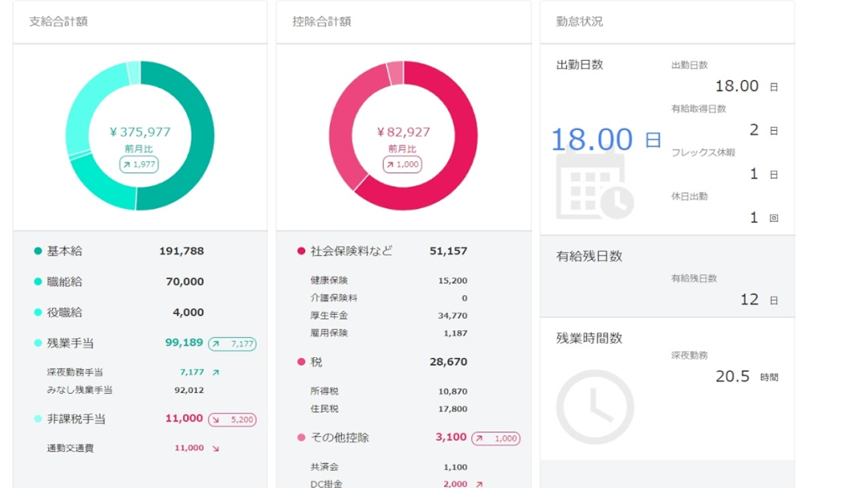
Task: Click the upward arrow next to DC掛金
Action: [x=478, y=484]
